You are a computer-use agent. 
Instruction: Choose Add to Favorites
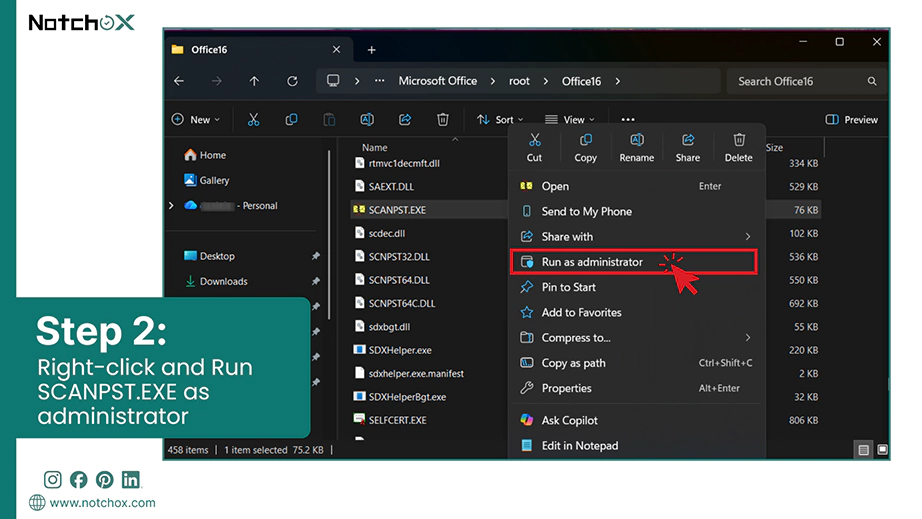636,312
